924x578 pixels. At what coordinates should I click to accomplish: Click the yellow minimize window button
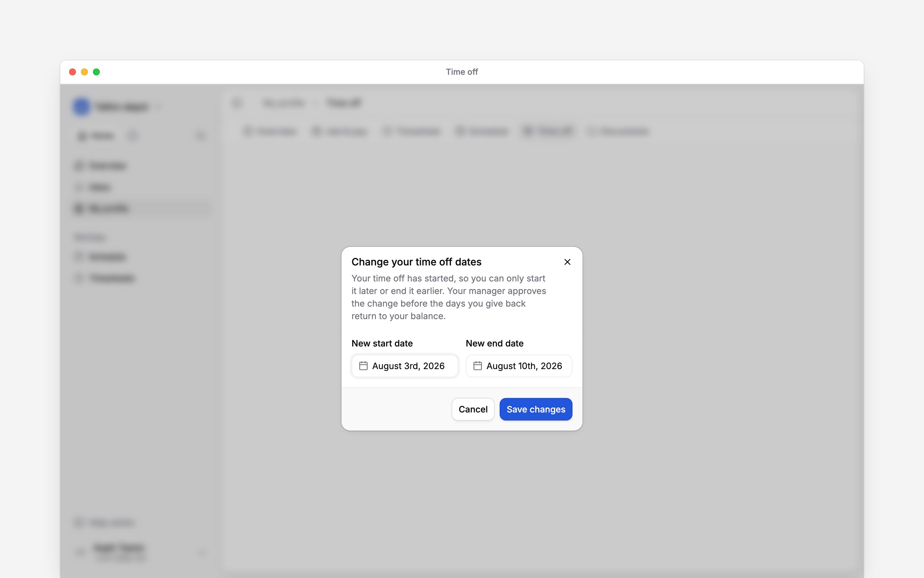(x=84, y=72)
